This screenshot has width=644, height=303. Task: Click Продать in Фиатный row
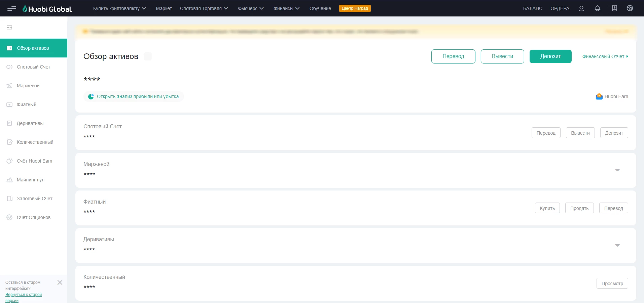coord(579,208)
